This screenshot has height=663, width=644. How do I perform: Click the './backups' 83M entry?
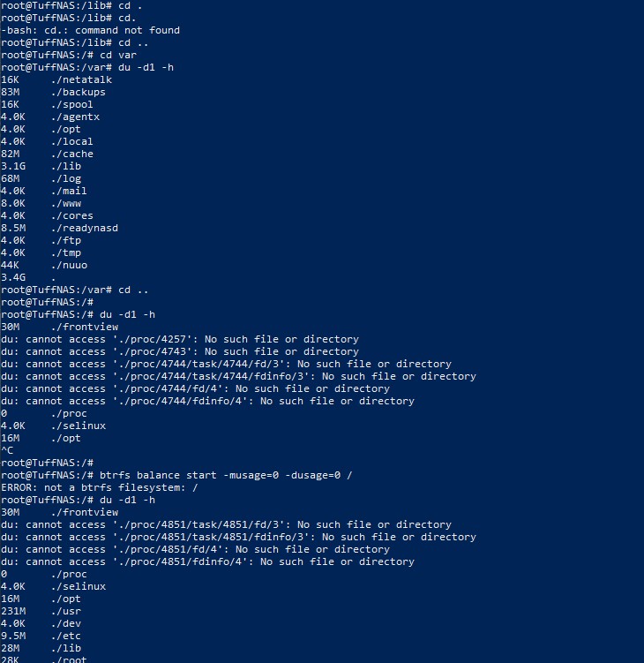coord(53,92)
